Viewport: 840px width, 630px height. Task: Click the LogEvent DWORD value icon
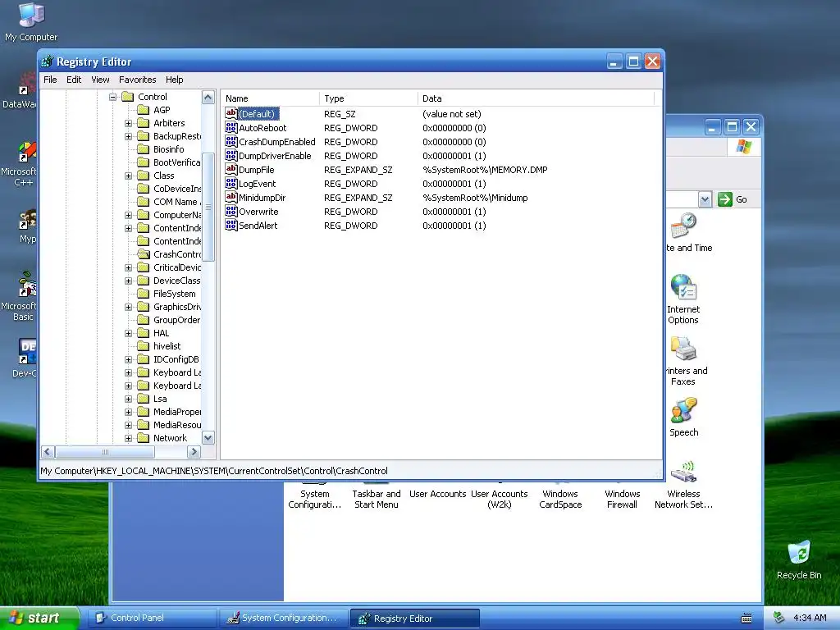pyautogui.click(x=231, y=183)
